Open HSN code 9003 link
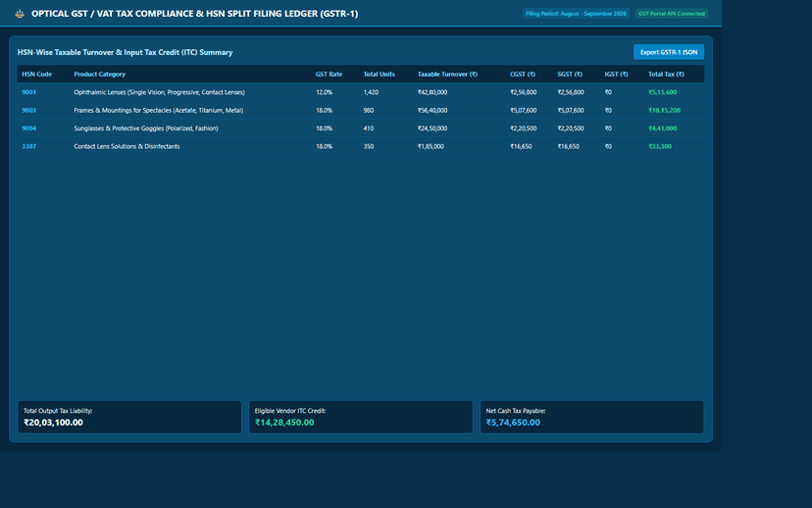The height and width of the screenshot is (508, 812). point(29,110)
